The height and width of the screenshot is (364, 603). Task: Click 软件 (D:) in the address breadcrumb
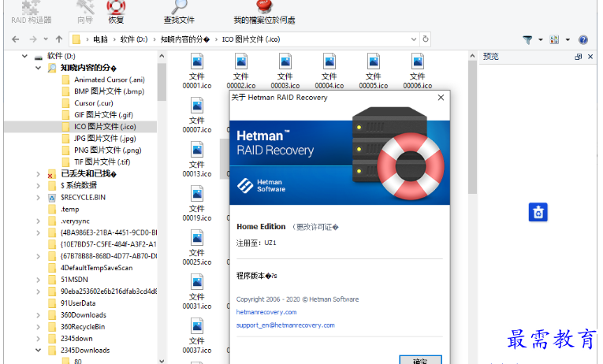[134, 39]
